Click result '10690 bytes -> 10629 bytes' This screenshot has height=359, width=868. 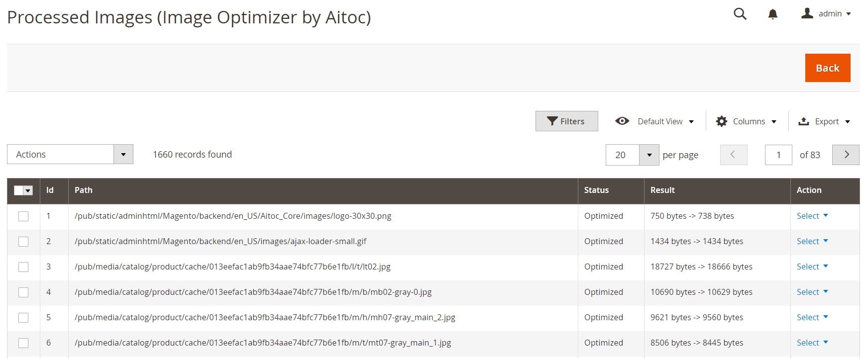pos(701,292)
